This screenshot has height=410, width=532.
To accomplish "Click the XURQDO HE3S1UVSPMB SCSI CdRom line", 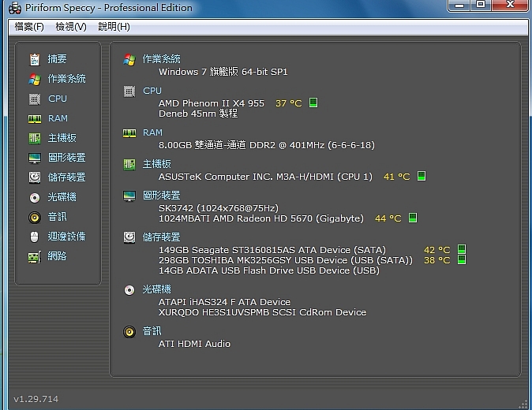I will 263,312.
